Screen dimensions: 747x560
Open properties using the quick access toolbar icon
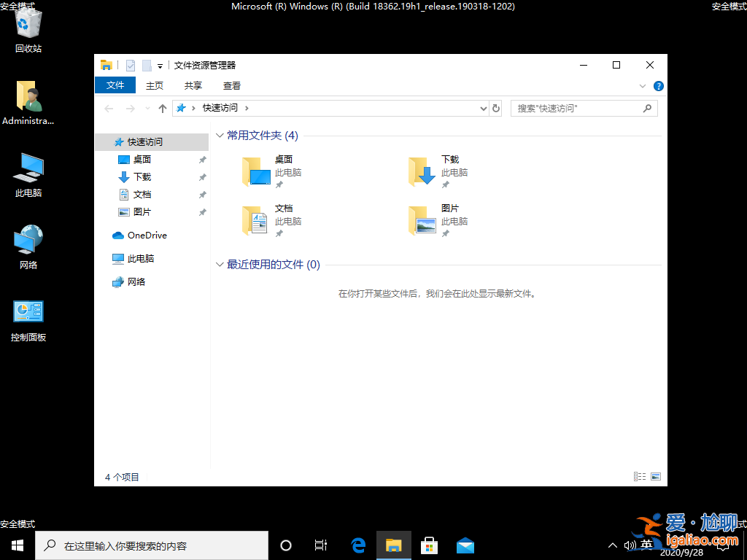click(131, 65)
